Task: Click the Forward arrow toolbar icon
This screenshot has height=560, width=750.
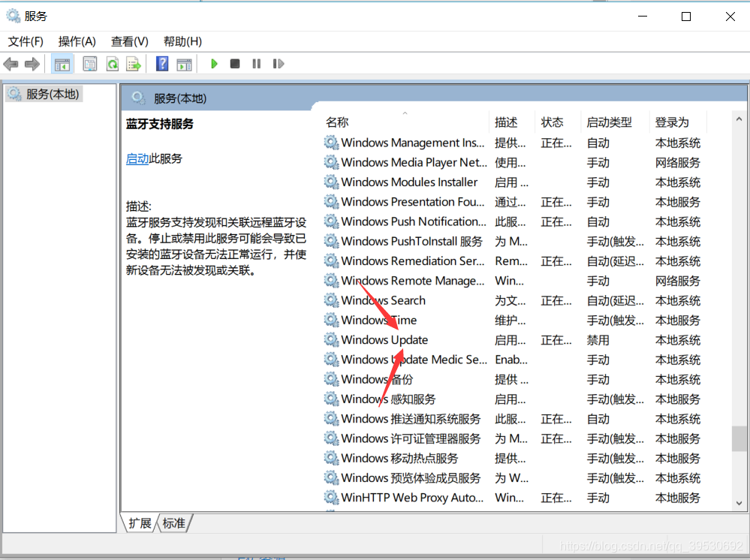Action: (x=32, y=64)
